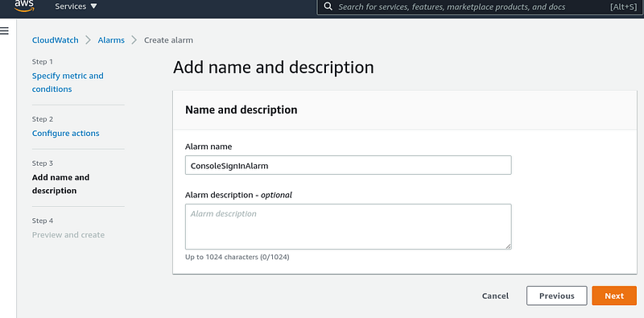Image resolution: width=644 pixels, height=318 pixels.
Task: Open the Services dropdown menu
Action: point(76,6)
